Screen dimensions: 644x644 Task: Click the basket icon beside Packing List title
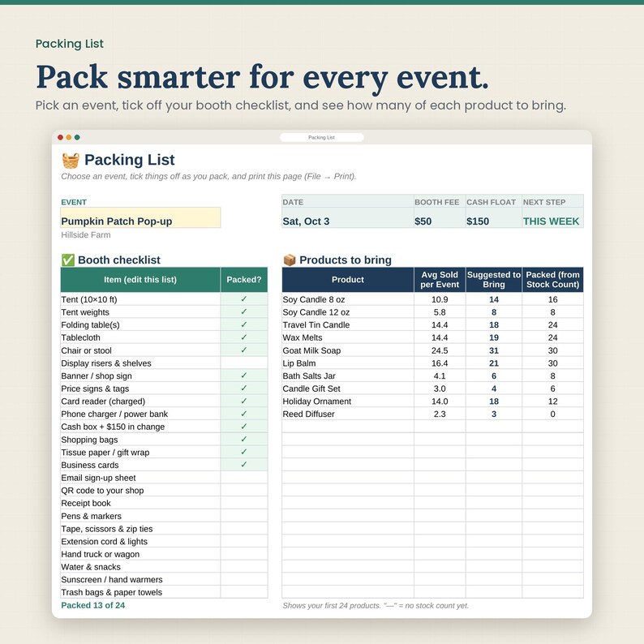pyautogui.click(x=71, y=160)
